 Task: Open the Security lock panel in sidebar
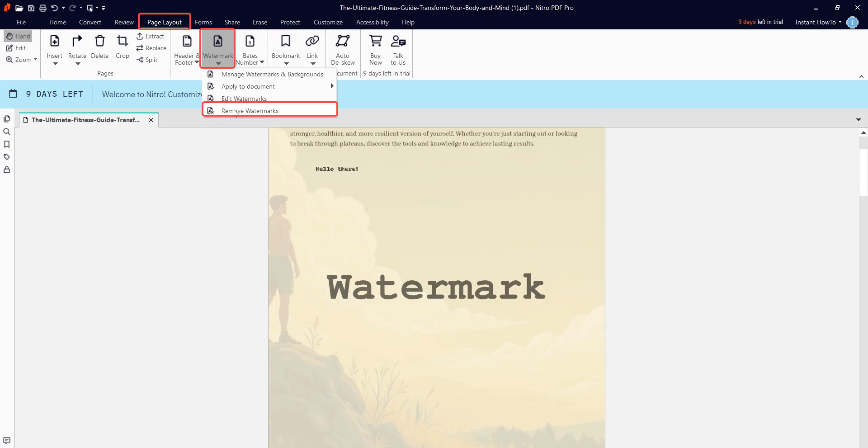coord(7,170)
